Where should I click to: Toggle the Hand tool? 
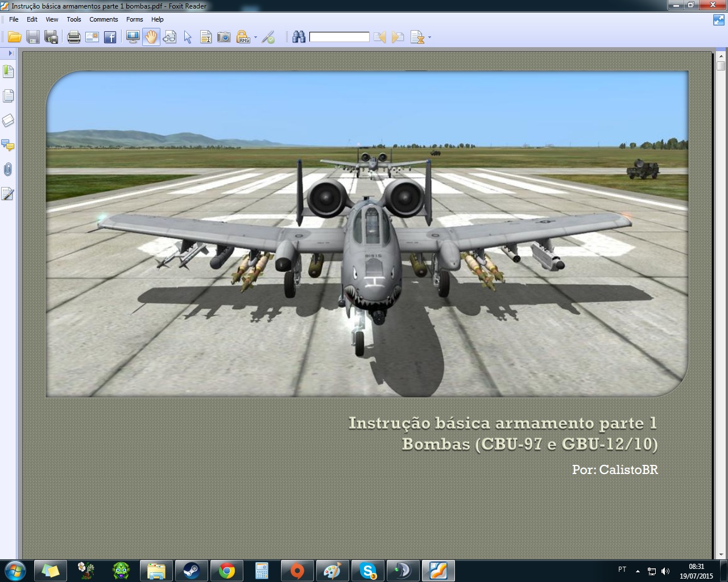(151, 38)
